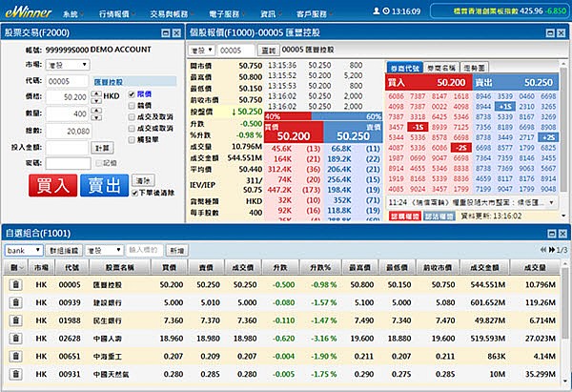Screen dimensions: 572x392
Task: Open the market dropdown in trading panel
Action: (68, 65)
